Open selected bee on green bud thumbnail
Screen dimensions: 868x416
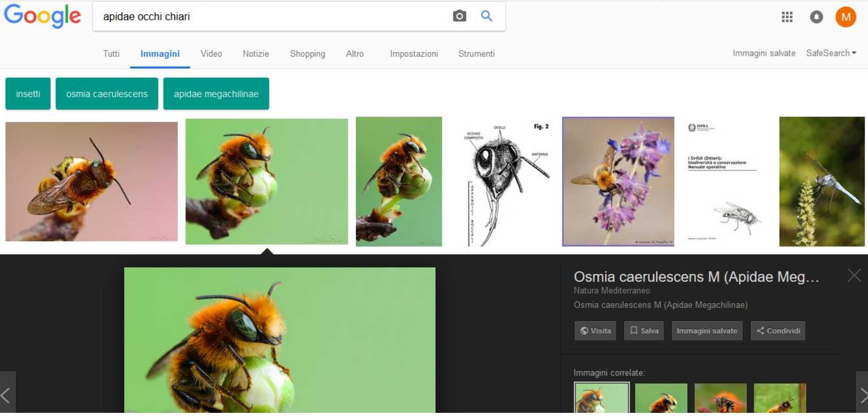[267, 181]
